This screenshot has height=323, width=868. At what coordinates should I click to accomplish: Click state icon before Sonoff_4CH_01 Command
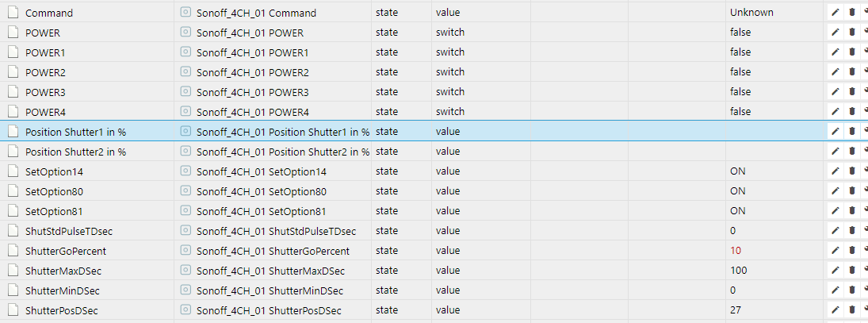click(x=185, y=12)
